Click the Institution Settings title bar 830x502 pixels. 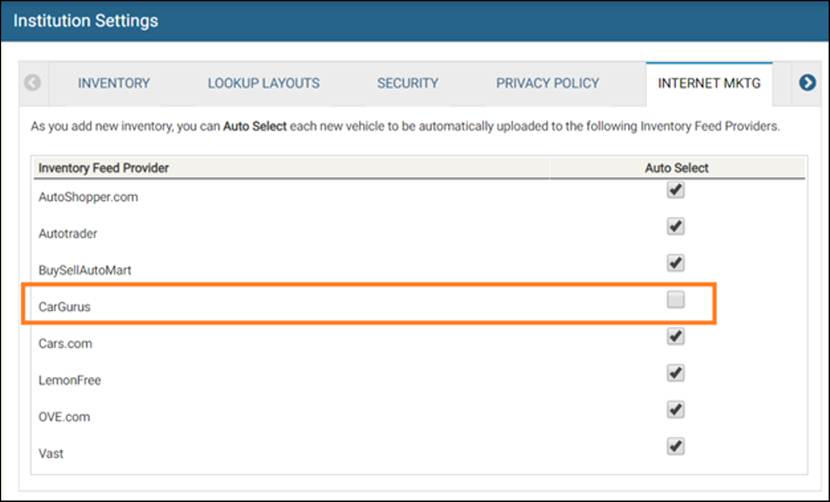coord(85,20)
